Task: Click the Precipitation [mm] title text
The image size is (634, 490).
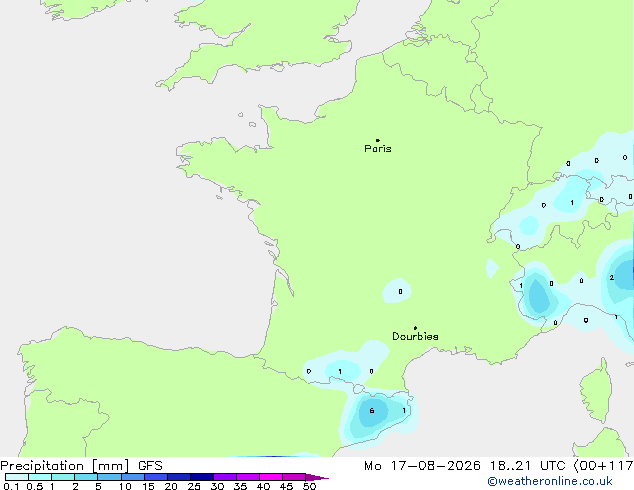Action: 65,466
